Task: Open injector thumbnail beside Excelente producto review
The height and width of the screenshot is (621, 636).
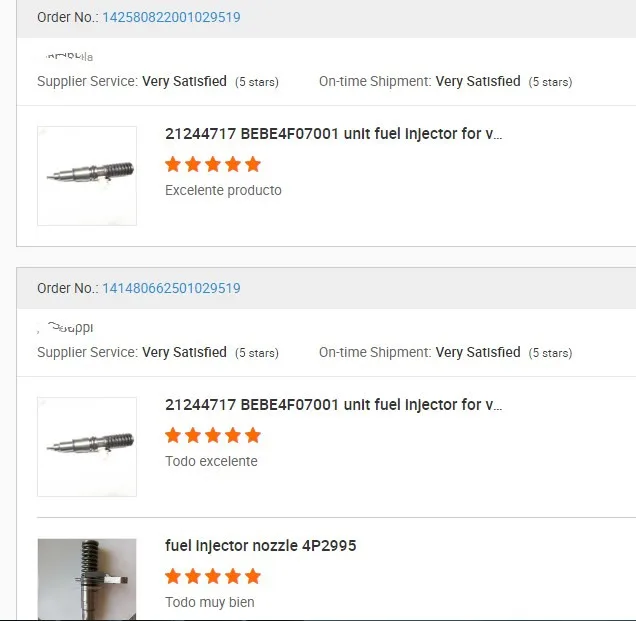Action: point(87,176)
